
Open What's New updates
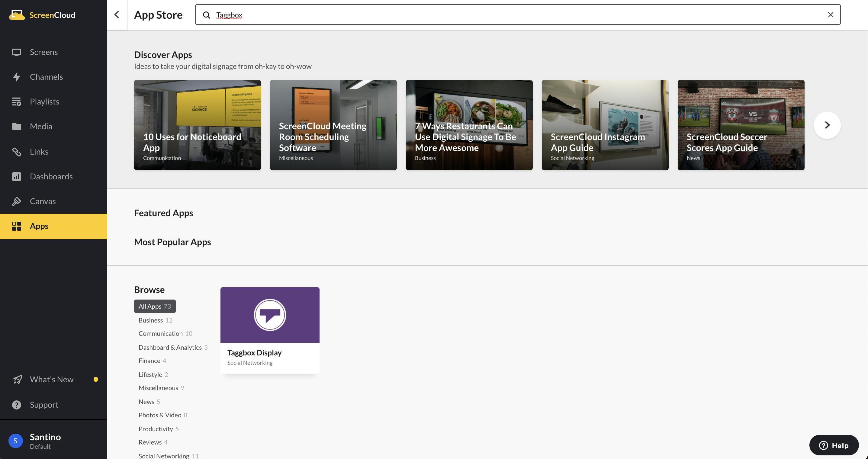point(53,380)
